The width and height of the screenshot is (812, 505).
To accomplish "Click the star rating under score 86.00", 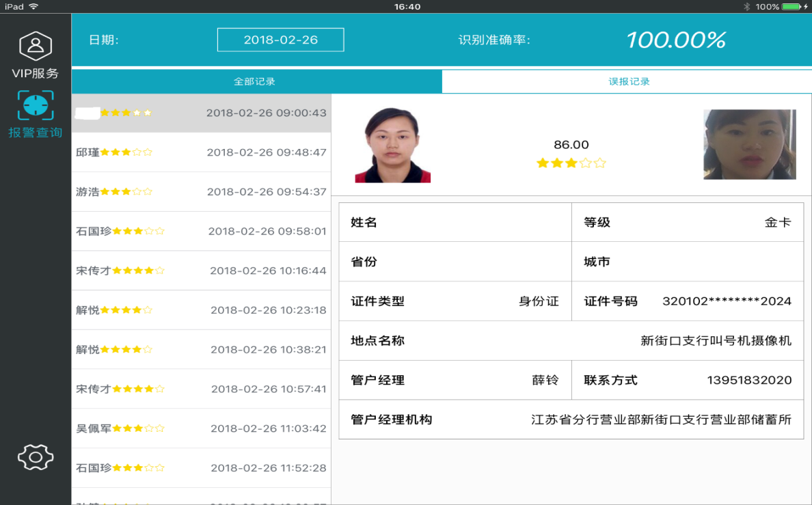I will [571, 163].
